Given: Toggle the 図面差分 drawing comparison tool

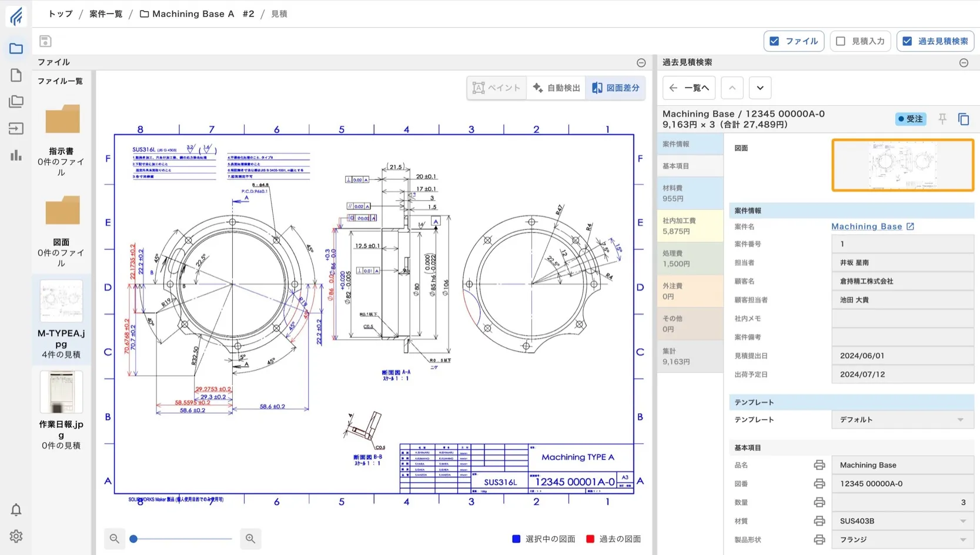Looking at the screenshot, I should [616, 88].
